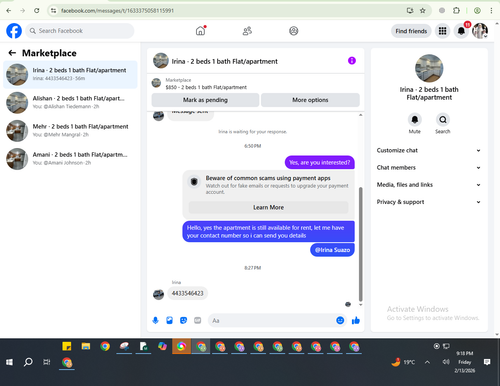Open File Explorer from the taskbar

(x=86, y=346)
